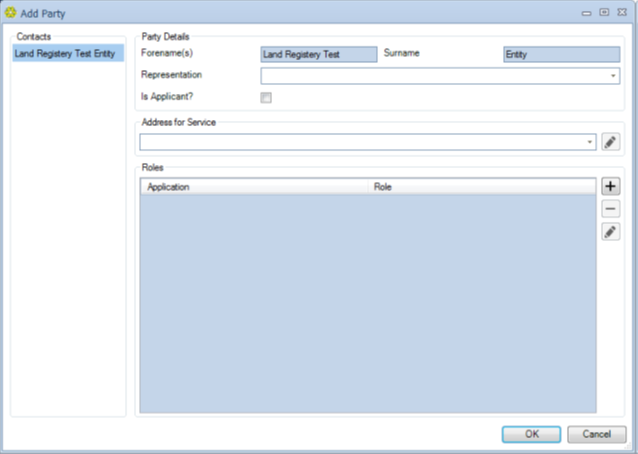Confirm with the OK button
Screen dimensions: 638x454
pos(531,434)
